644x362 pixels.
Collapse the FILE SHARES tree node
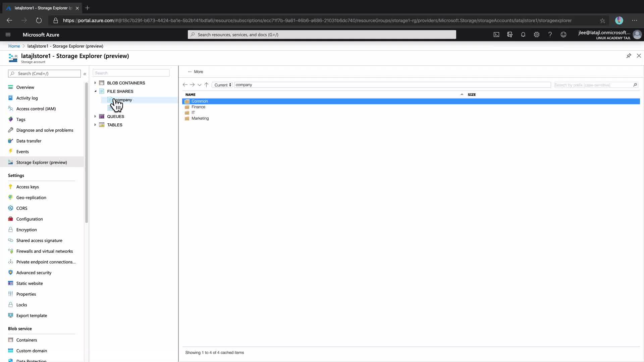[95, 91]
